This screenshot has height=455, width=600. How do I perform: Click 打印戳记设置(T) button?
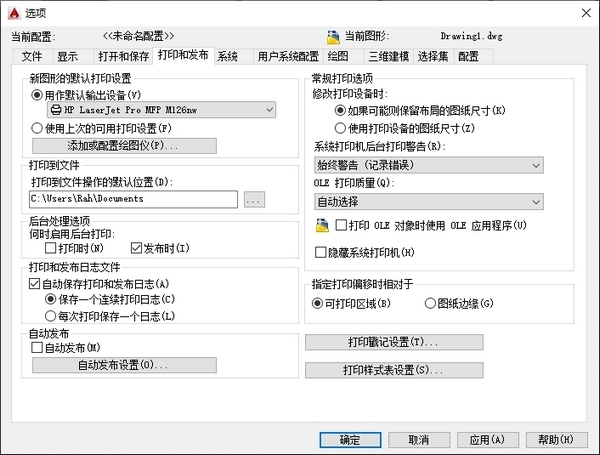tap(394, 342)
